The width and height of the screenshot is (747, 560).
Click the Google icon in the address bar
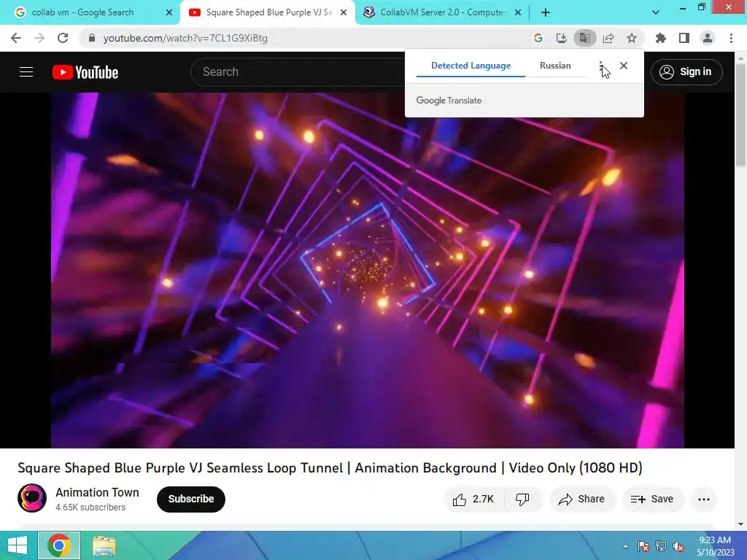click(x=538, y=38)
